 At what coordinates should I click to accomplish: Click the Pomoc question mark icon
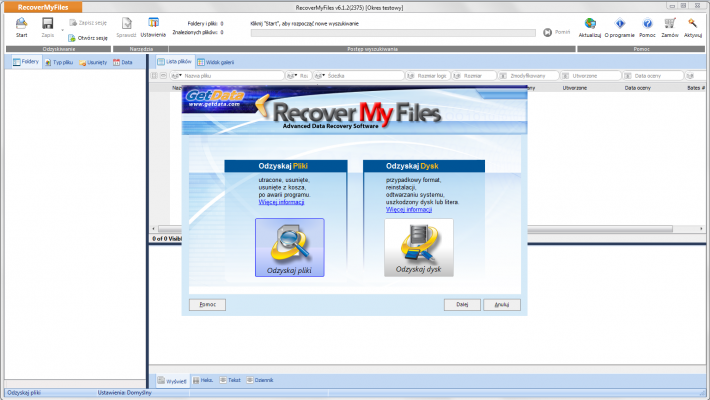648,24
